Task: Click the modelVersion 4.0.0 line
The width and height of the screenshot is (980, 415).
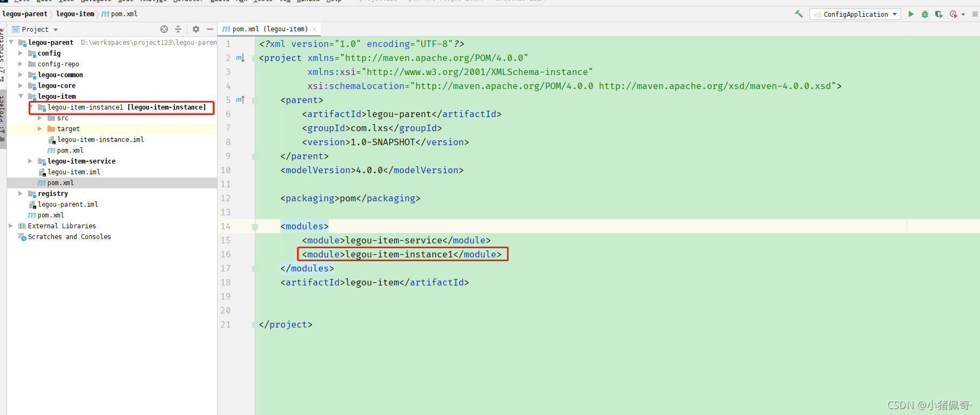Action: pos(372,170)
